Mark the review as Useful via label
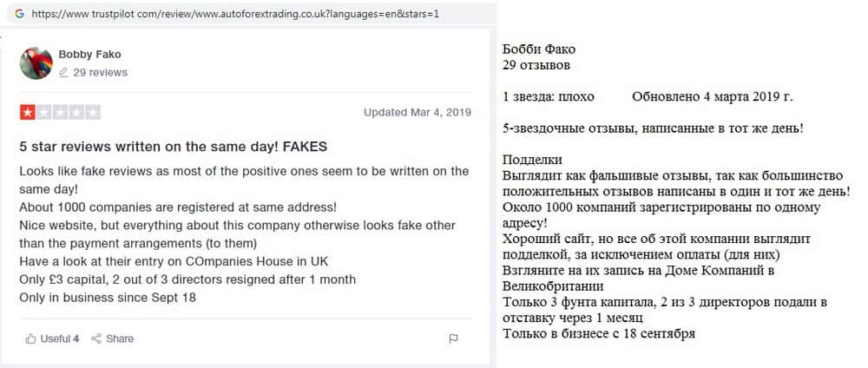 tap(59, 338)
